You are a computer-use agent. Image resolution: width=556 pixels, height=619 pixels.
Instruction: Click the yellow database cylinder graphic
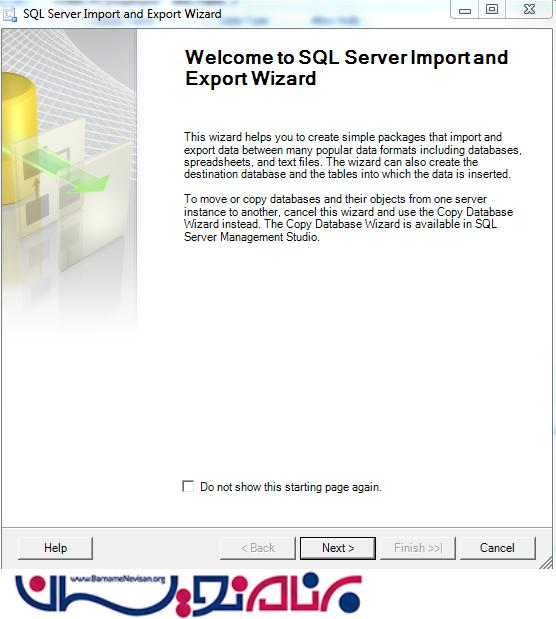(19, 138)
